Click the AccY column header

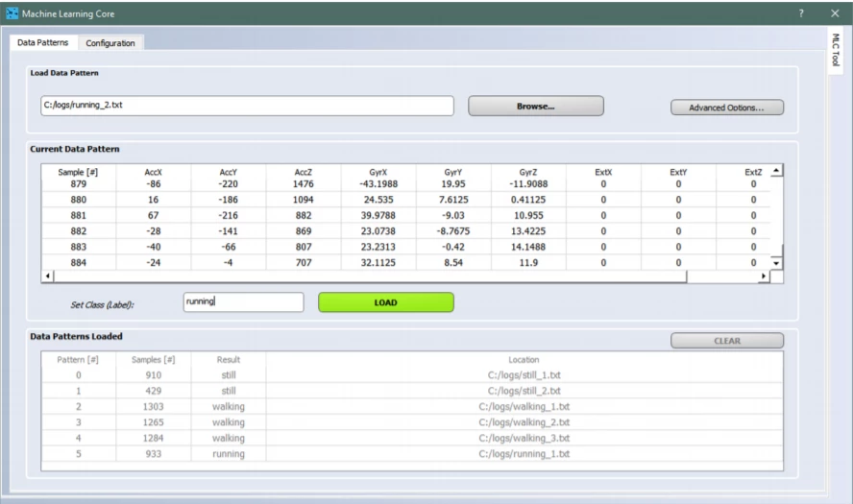coord(229,172)
